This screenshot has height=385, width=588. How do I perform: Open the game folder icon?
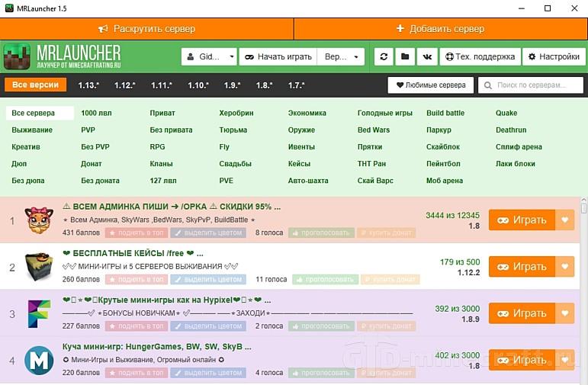point(405,57)
